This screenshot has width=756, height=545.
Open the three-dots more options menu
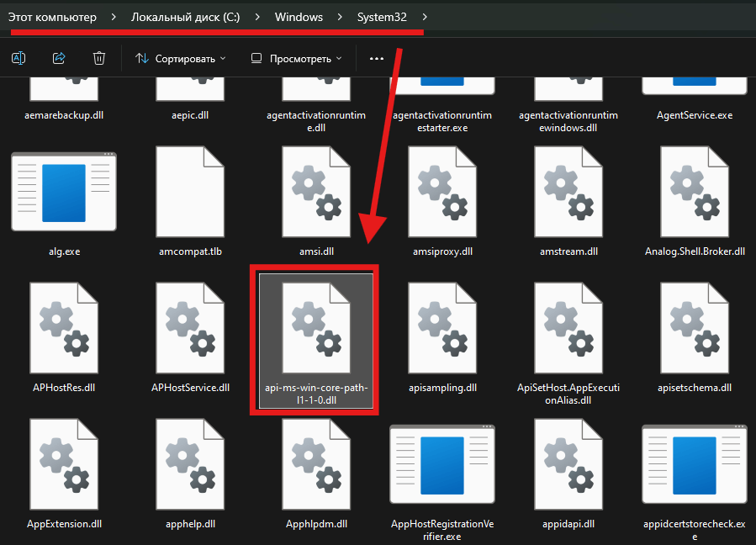click(377, 58)
